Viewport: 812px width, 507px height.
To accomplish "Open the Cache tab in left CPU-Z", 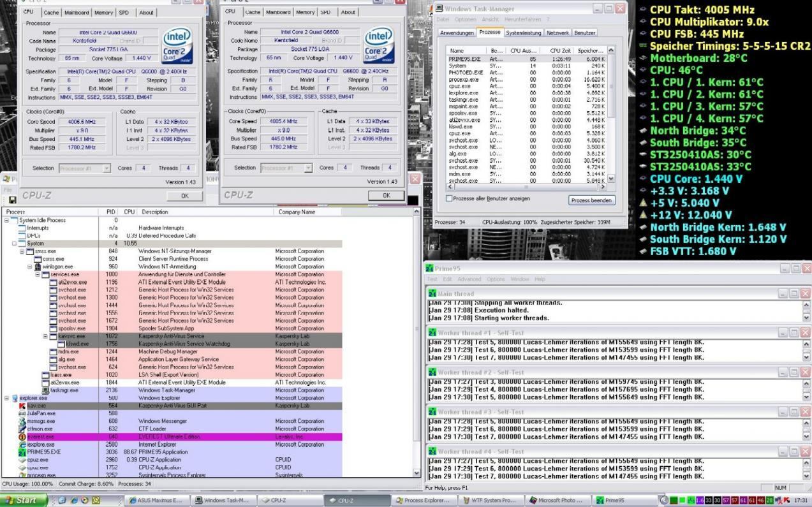I will coord(50,12).
